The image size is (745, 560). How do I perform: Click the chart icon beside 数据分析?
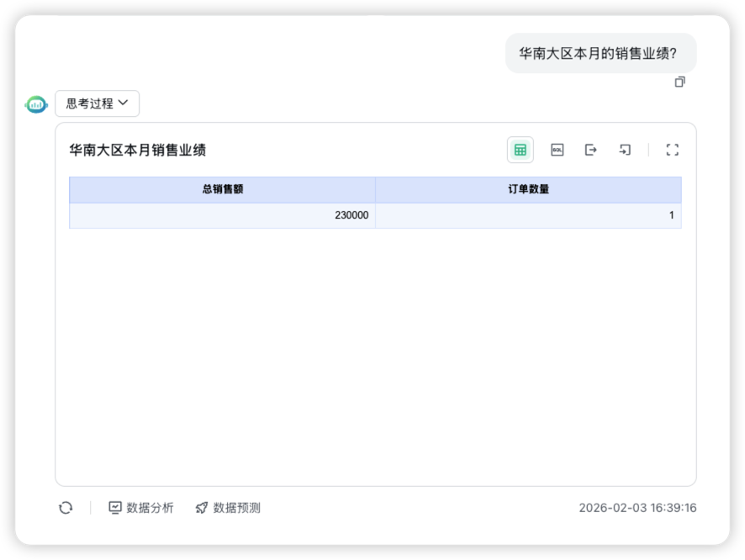pyautogui.click(x=114, y=507)
